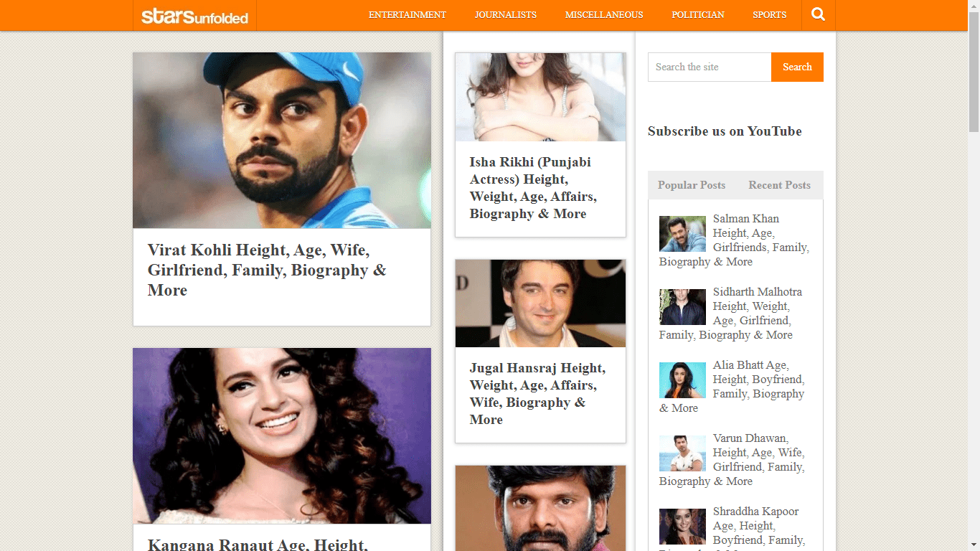Viewport: 980px width, 551px height.
Task: Click Kangana Ranaut featured photo
Action: pos(282,436)
